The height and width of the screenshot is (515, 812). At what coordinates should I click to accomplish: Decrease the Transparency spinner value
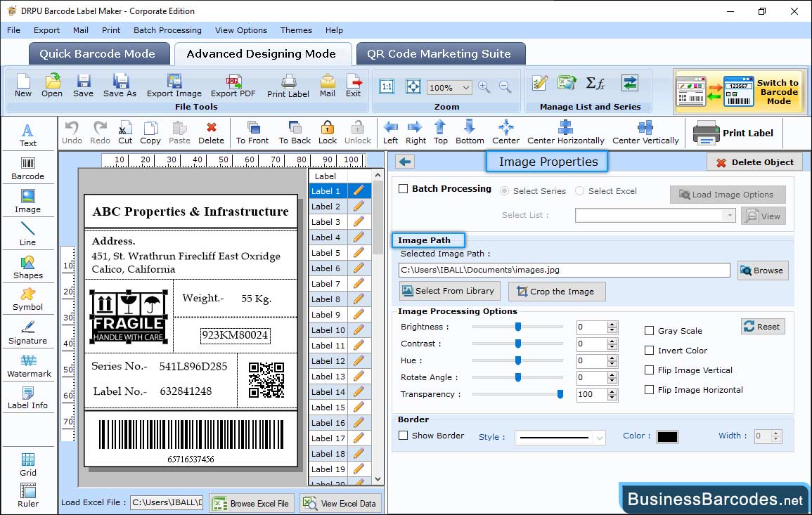[612, 398]
